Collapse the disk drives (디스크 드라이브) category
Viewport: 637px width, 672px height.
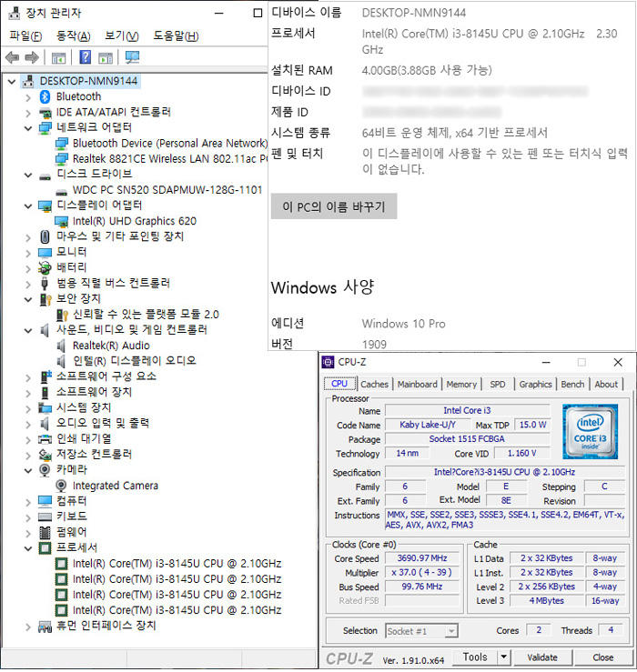(x=28, y=175)
